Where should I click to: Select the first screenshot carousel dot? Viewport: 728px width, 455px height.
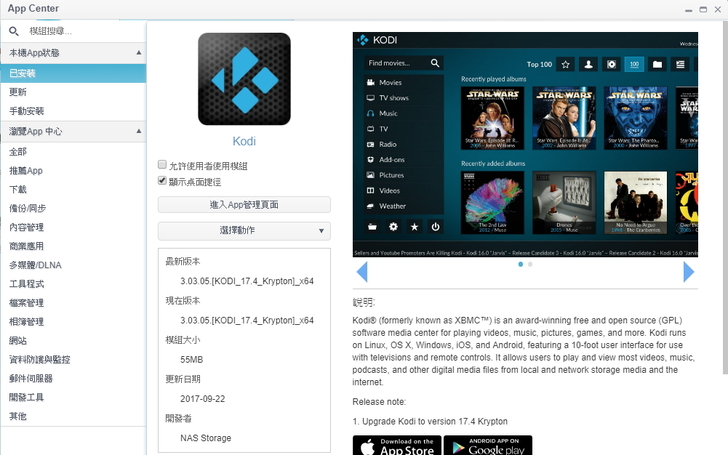coord(520,264)
